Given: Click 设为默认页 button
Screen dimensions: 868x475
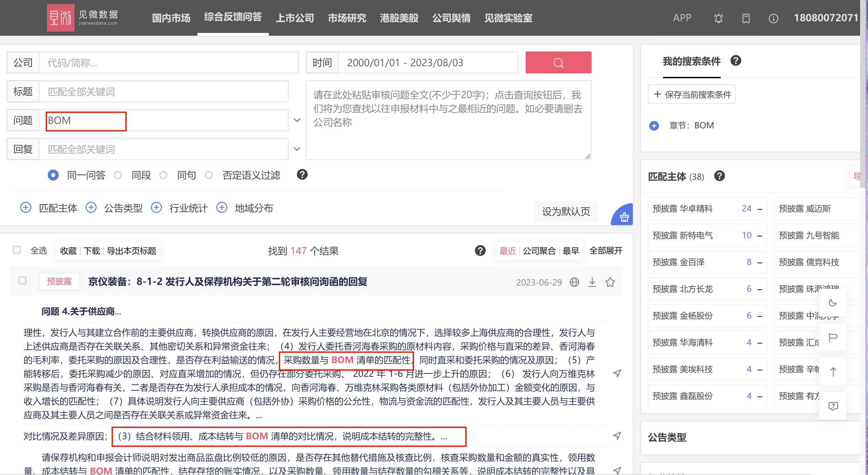Looking at the screenshot, I should pos(566,211).
